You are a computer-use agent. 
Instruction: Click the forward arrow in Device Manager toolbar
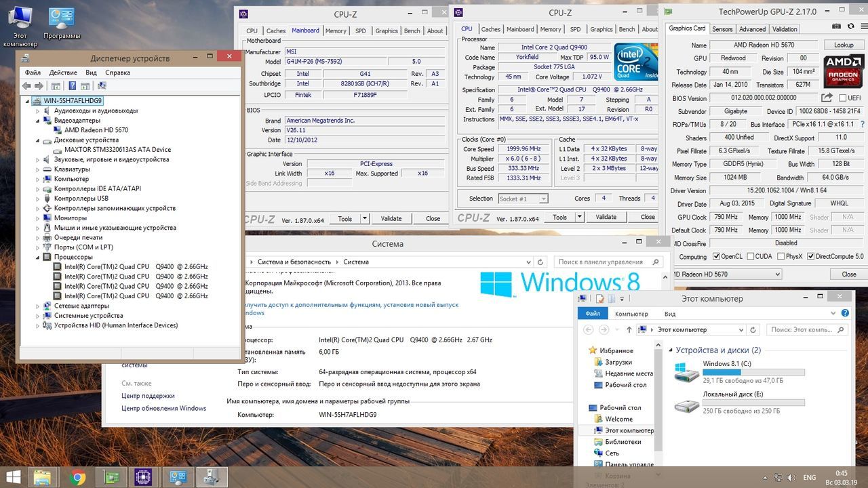click(39, 86)
